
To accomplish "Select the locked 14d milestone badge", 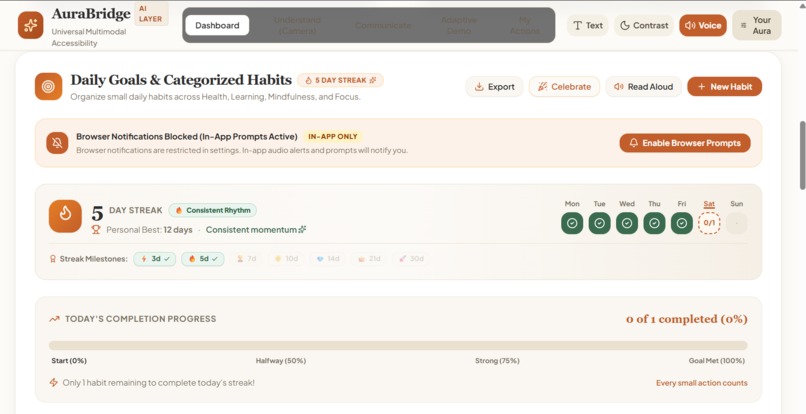I will point(328,259).
